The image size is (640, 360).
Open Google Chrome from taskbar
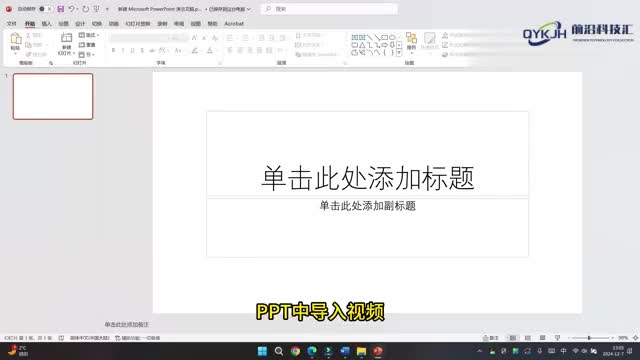tap(295, 351)
